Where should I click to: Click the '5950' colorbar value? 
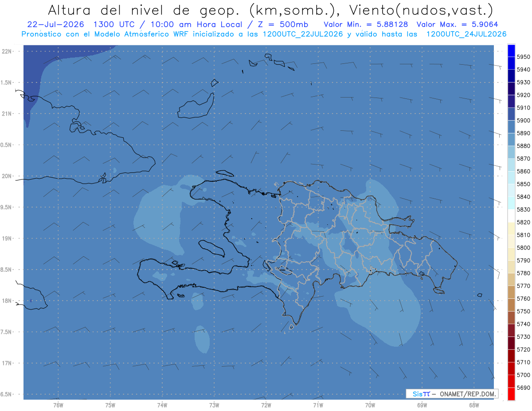[523, 57]
